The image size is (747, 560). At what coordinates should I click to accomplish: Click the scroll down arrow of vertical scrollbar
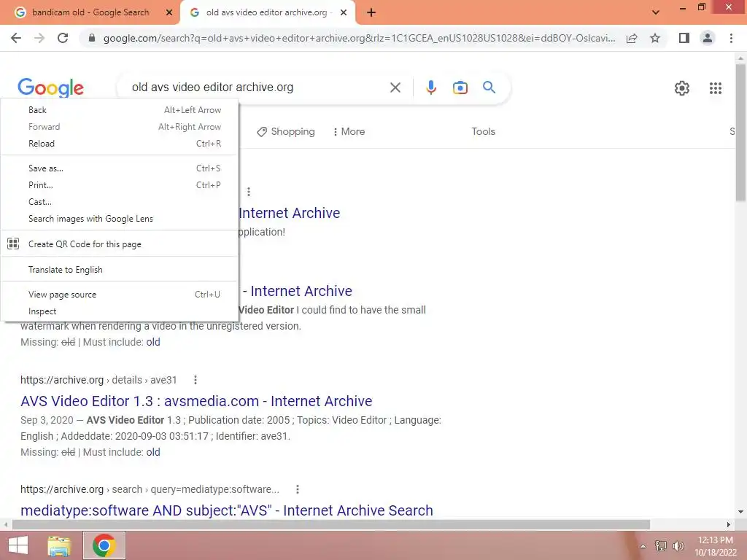(741, 512)
